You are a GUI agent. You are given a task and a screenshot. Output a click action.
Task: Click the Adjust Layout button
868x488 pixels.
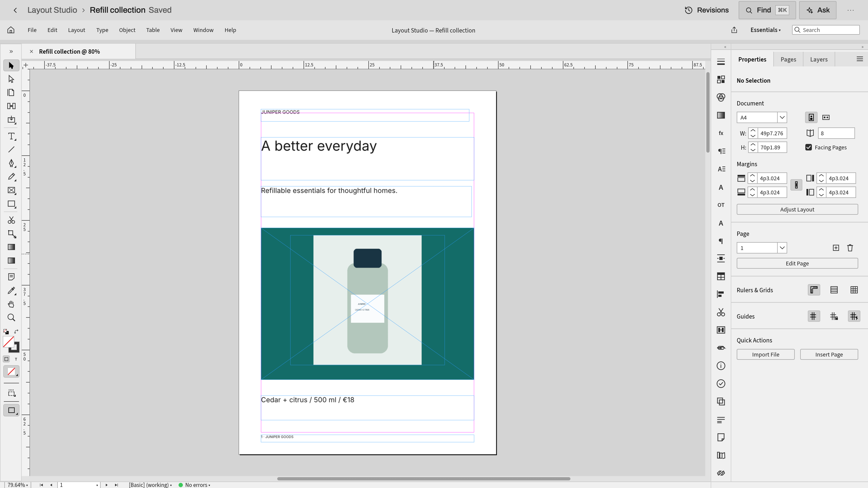[x=797, y=210]
